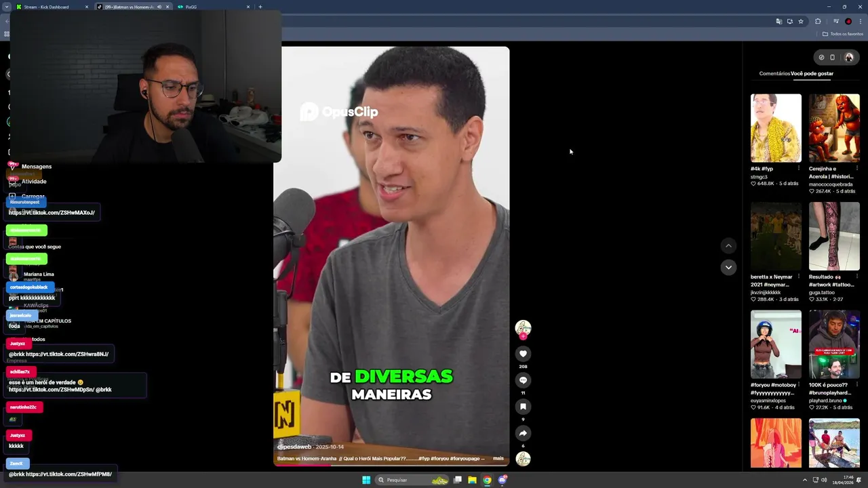Open options for 'Resultado' tattoo video

click(856, 277)
